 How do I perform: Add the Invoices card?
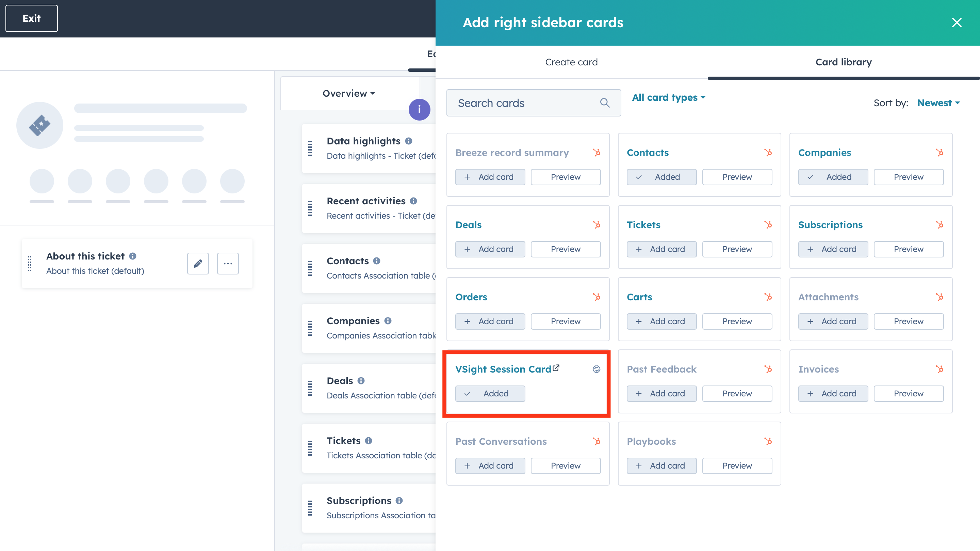click(833, 394)
